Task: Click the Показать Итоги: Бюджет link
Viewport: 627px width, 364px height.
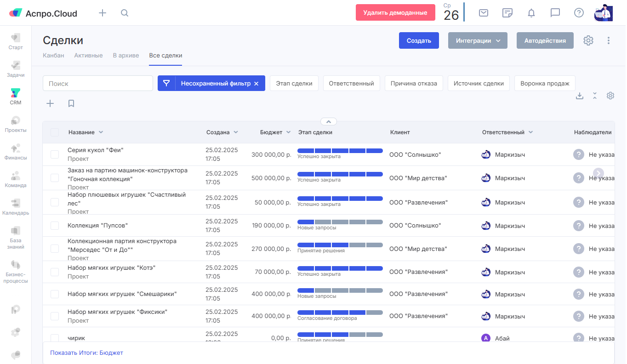Action: coord(86,353)
